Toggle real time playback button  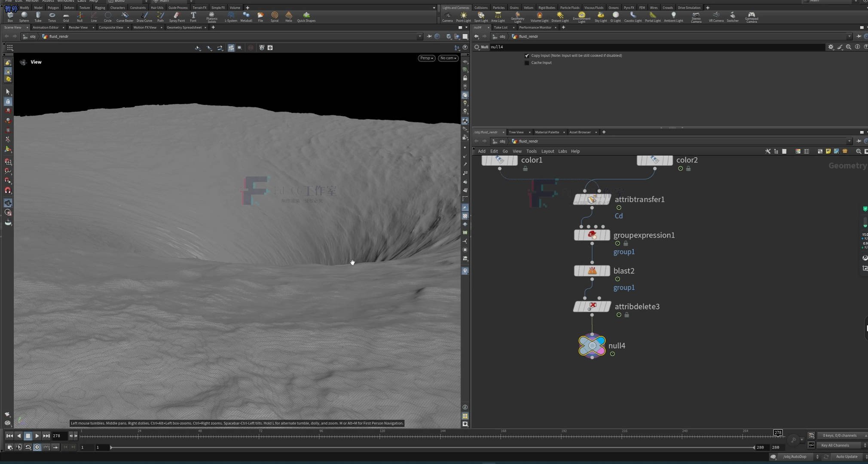[37, 447]
